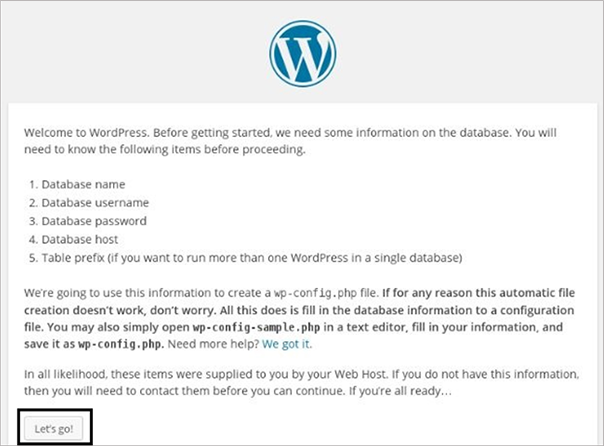Click the 'In all likelihood' paragraph
The image size is (604, 446).
point(302,382)
